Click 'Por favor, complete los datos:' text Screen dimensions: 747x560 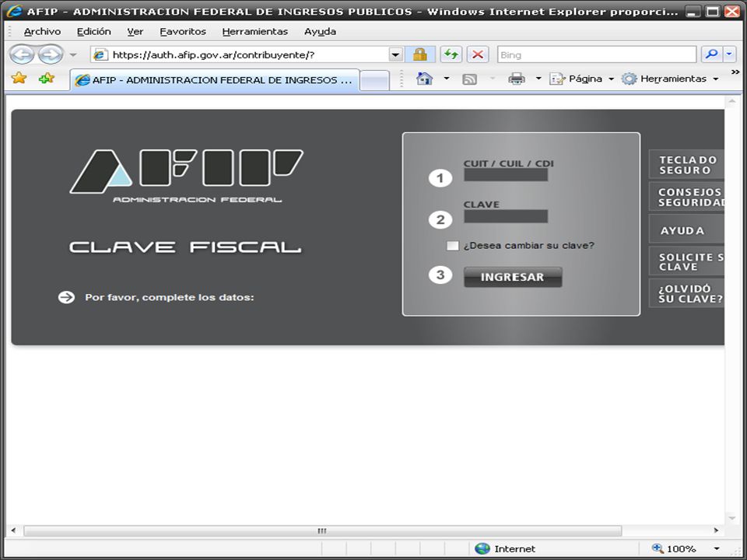coord(170,297)
